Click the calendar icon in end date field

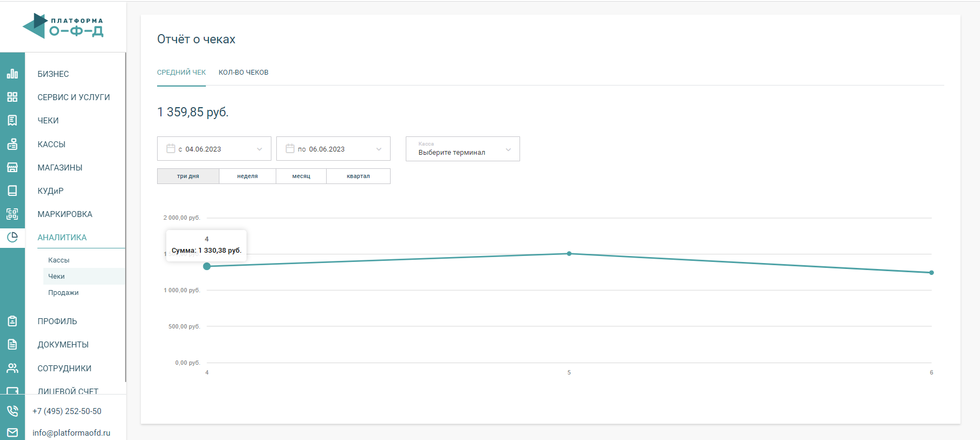pyautogui.click(x=290, y=148)
